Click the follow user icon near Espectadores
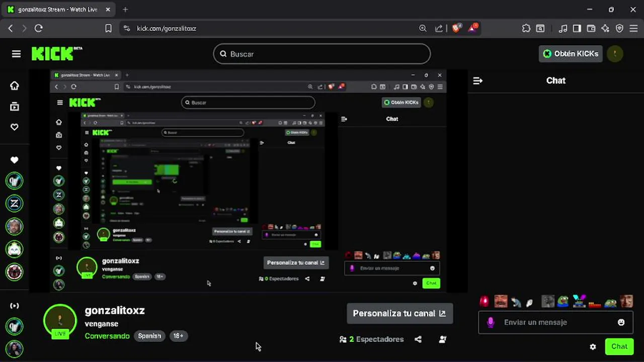 [443, 339]
